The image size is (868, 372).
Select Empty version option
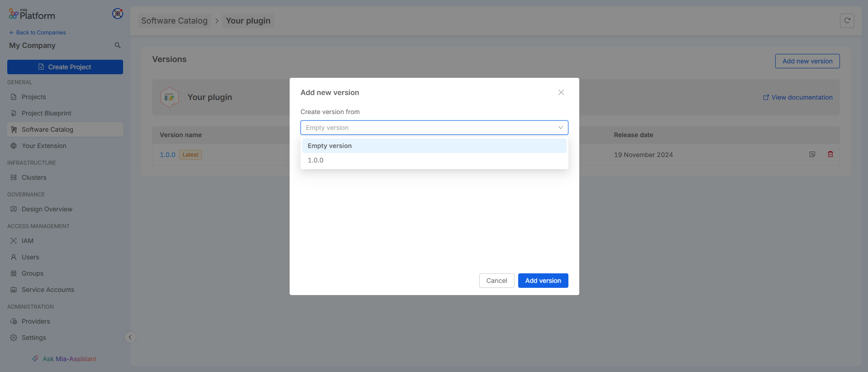(x=434, y=146)
